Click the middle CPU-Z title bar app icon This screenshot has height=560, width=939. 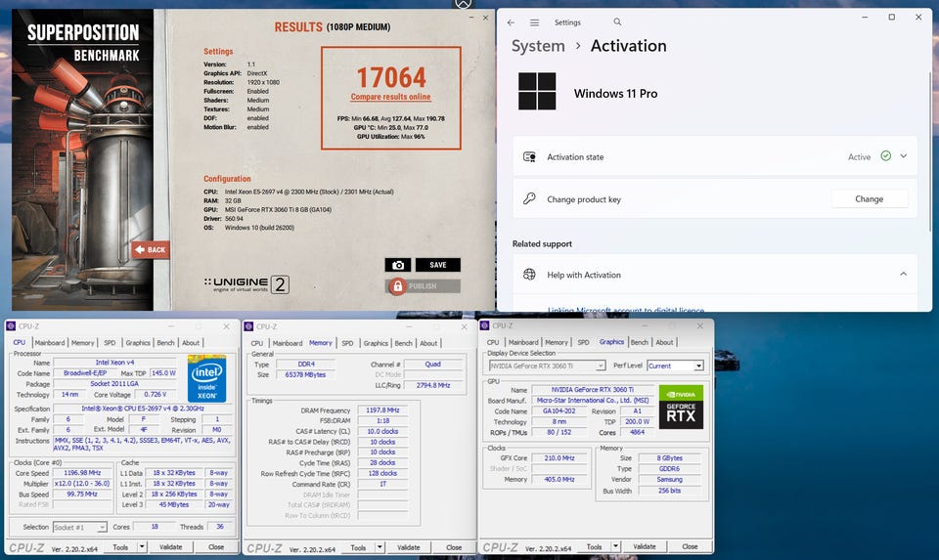pyautogui.click(x=249, y=326)
